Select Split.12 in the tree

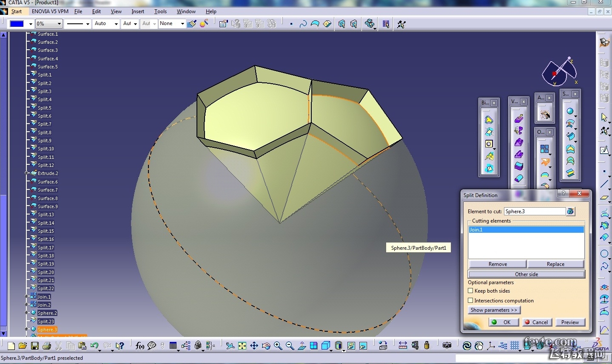point(46,165)
